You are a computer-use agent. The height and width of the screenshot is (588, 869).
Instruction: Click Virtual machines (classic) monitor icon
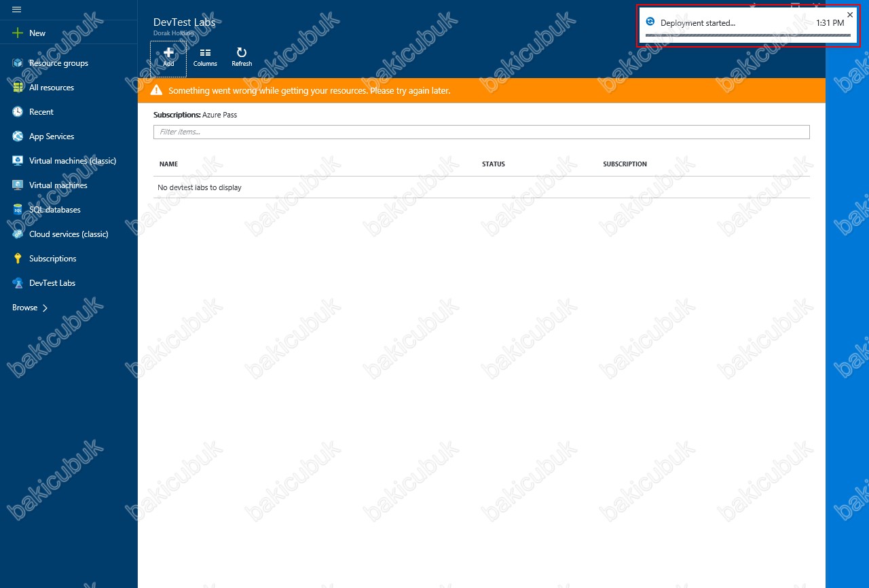(x=18, y=161)
